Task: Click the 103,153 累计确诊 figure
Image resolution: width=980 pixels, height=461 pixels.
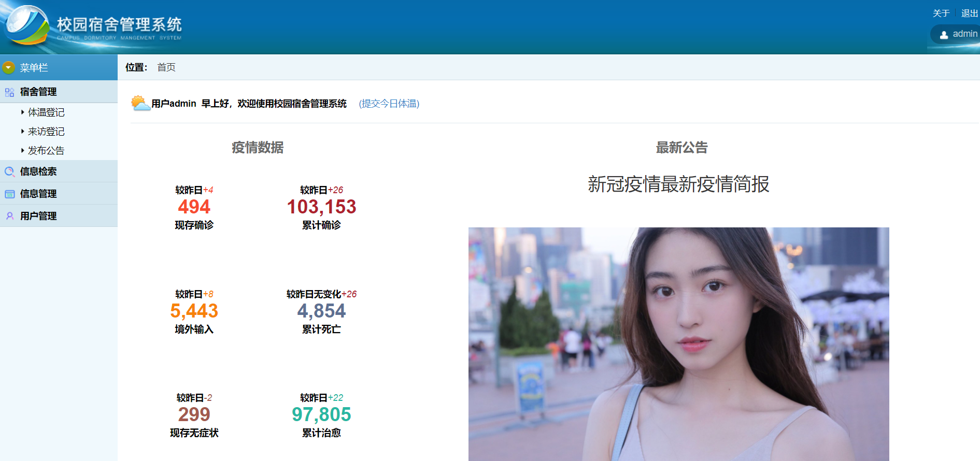Action: point(321,207)
